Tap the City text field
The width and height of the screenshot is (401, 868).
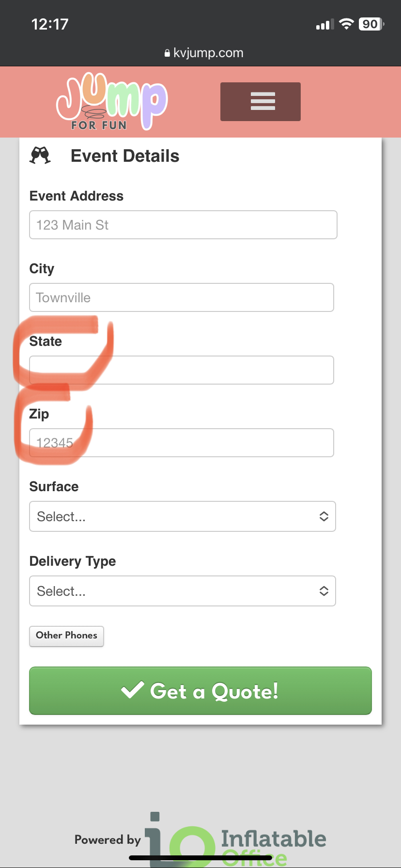click(x=181, y=297)
